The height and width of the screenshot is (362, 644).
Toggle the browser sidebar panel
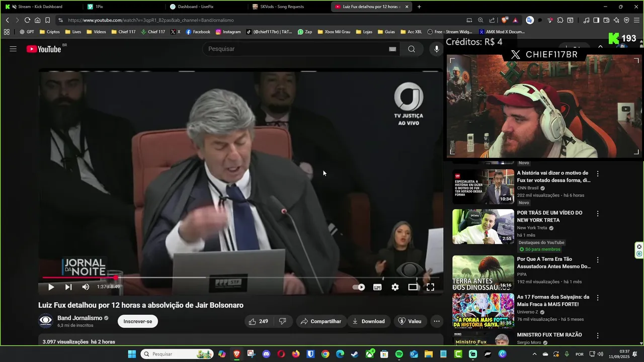596,20
